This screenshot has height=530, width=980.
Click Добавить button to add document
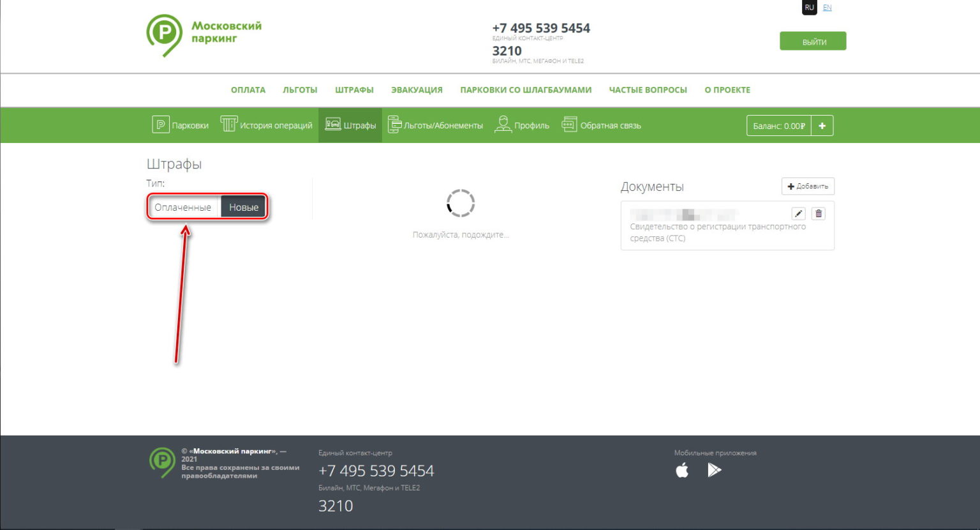click(x=808, y=186)
